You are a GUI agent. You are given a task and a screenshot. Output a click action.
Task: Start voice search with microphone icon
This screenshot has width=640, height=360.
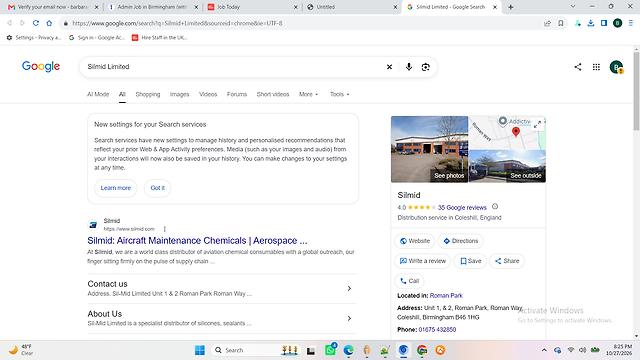(x=409, y=67)
